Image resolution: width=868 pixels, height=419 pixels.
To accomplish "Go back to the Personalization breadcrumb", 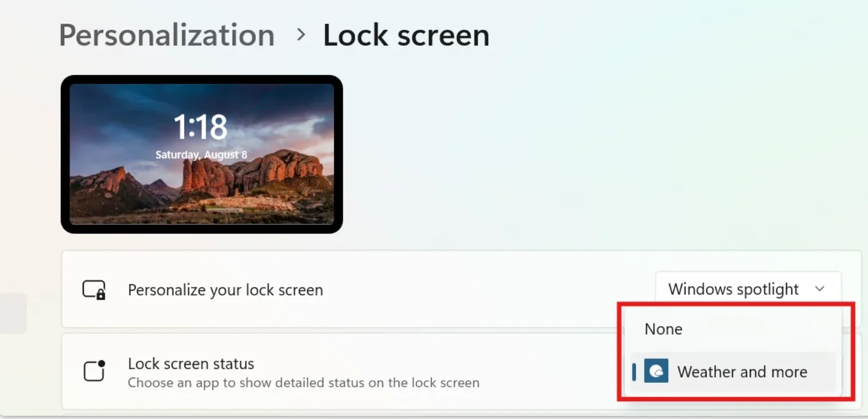I will pos(167,36).
